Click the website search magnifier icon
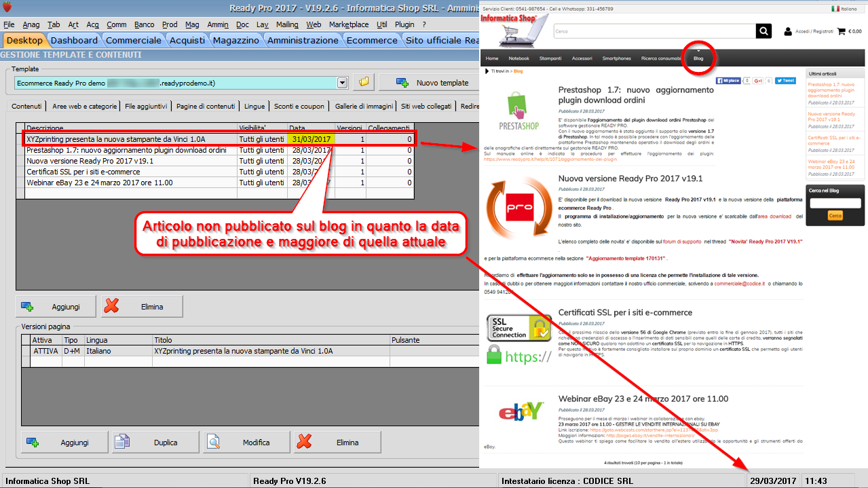 click(x=764, y=31)
